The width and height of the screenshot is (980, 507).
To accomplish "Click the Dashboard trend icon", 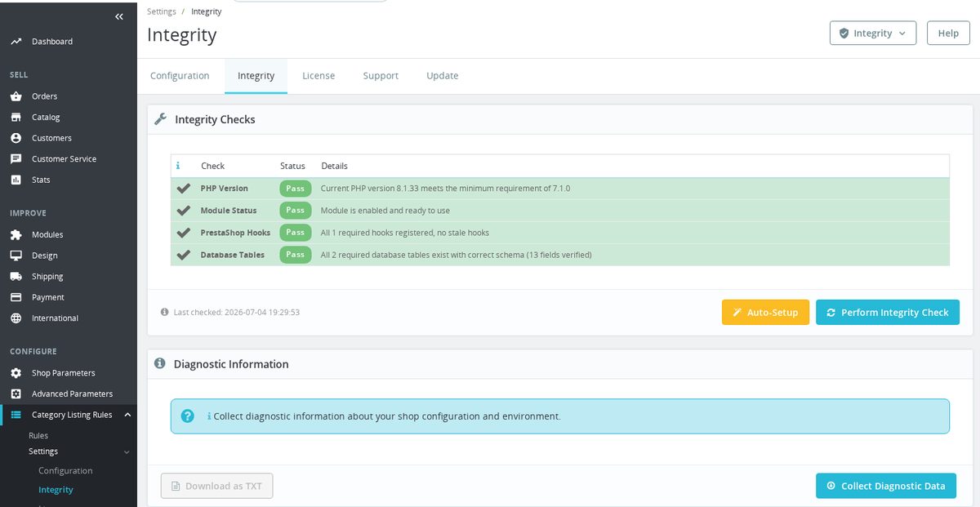I will (x=16, y=41).
